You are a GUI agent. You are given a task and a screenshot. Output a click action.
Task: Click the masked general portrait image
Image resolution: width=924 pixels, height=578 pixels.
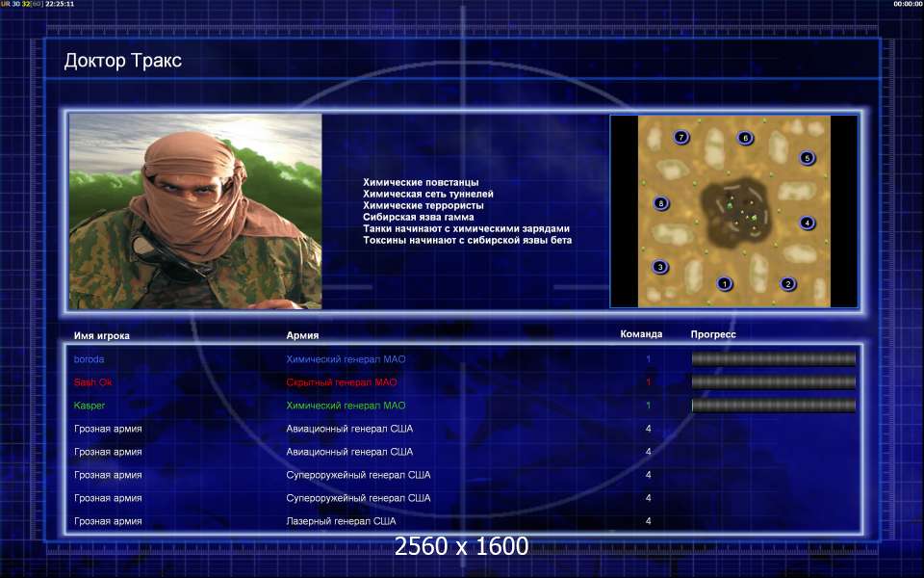click(195, 211)
